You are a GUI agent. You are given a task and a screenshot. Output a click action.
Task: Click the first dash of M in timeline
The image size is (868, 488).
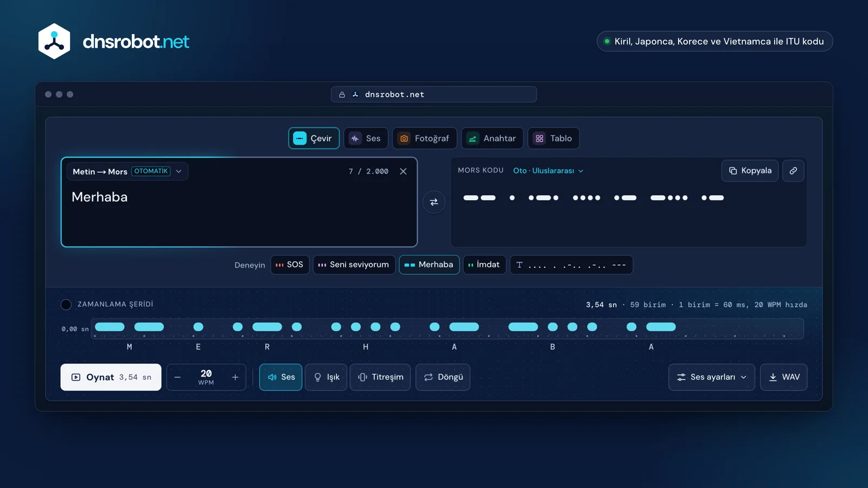click(x=110, y=327)
